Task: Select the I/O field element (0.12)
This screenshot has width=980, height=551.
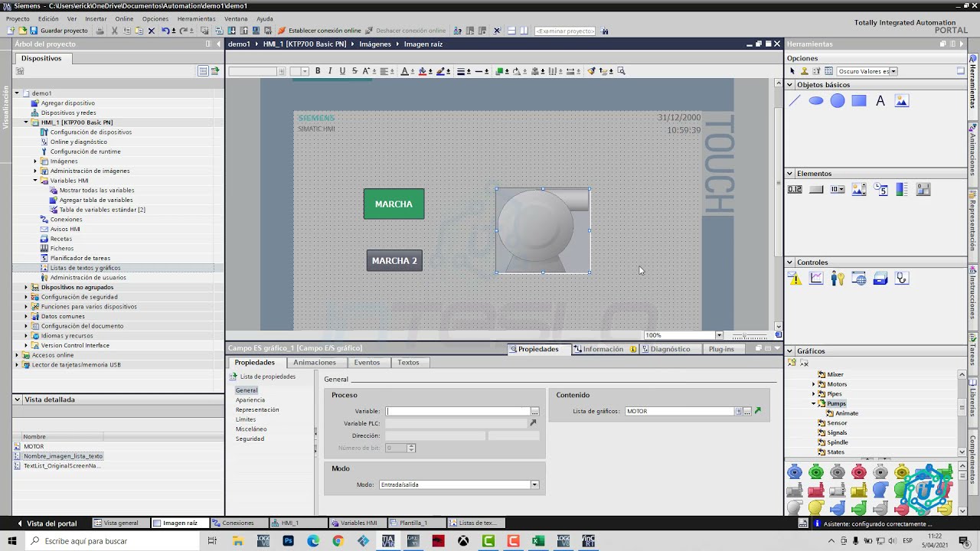Action: [x=795, y=189]
